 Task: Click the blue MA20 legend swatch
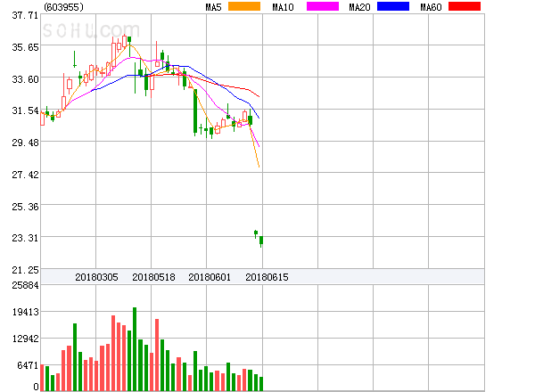[393, 6]
